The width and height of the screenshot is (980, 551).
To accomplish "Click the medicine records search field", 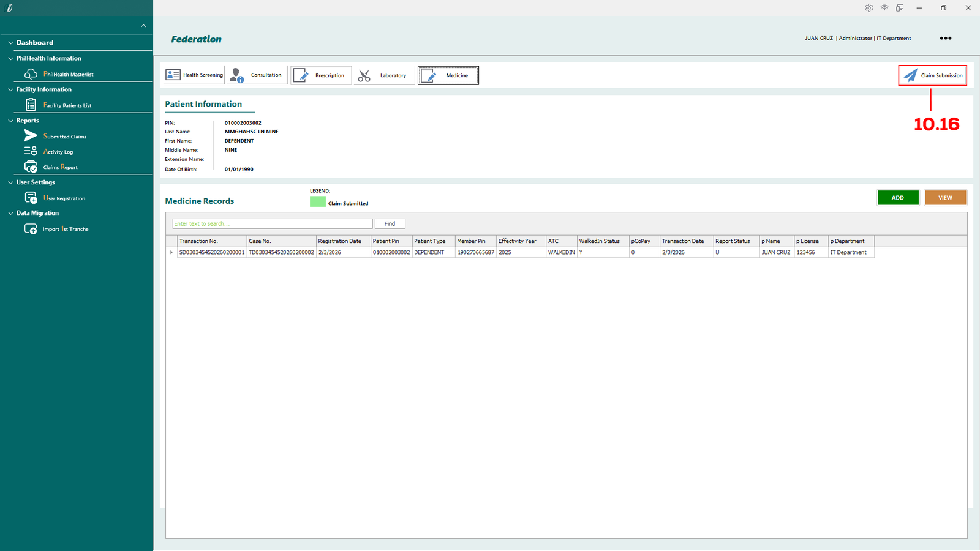I will point(272,224).
